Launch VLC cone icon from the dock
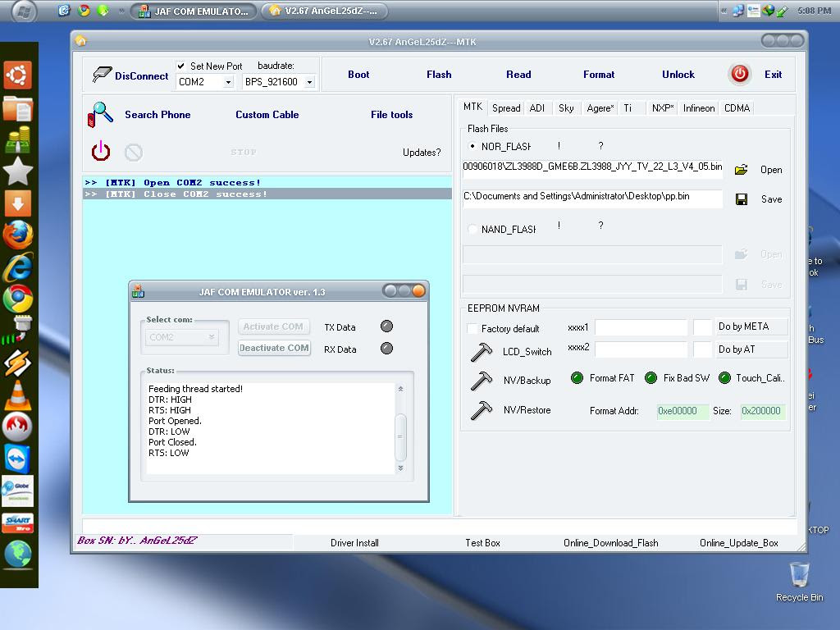 (18, 395)
